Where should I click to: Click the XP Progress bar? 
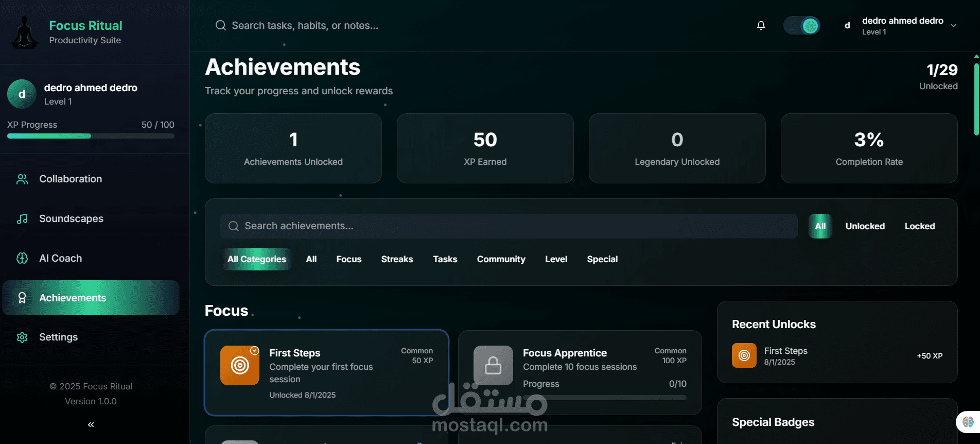tap(91, 136)
